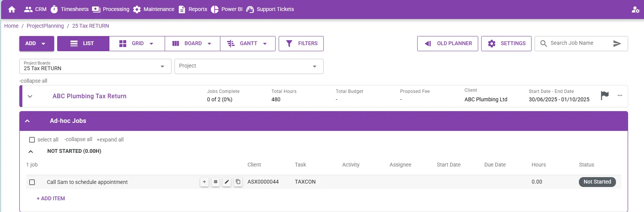Viewport: 644px width, 212px height.
Task: Go to the Home icon in top bar
Action: pyautogui.click(x=12, y=9)
